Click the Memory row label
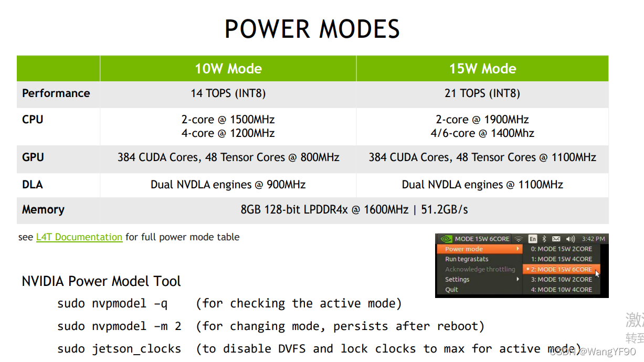The image size is (644, 362). (43, 210)
